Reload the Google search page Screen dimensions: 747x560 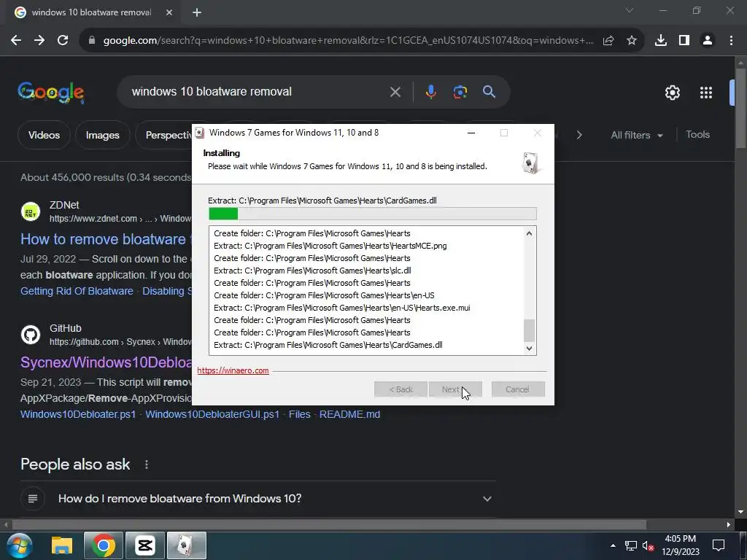[x=63, y=41]
